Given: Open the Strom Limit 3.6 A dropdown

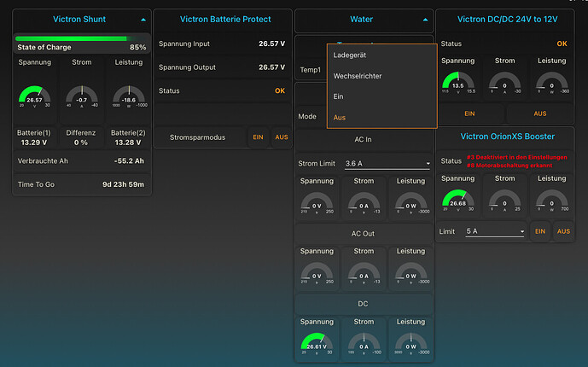Looking at the screenshot, I should (x=387, y=164).
